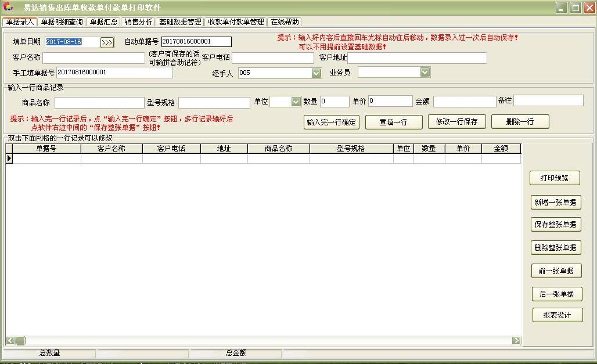Viewport: 597px width, 364px height.
Task: Expand the 经手人 dropdown arrow
Action: tap(316, 73)
